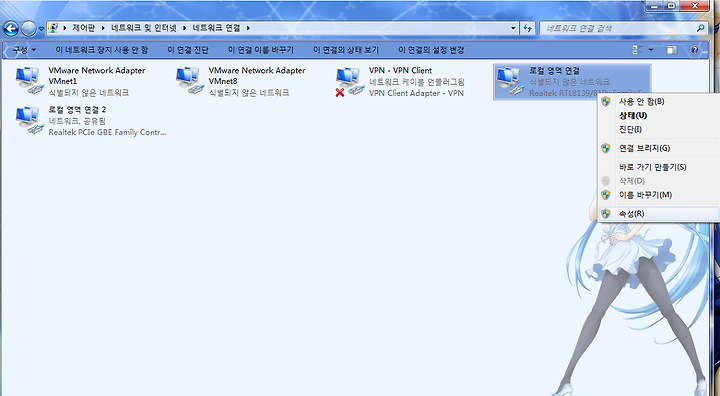720x396 pixels.
Task: Expand the arrow after 제어판 breadcrumb
Action: click(x=103, y=28)
